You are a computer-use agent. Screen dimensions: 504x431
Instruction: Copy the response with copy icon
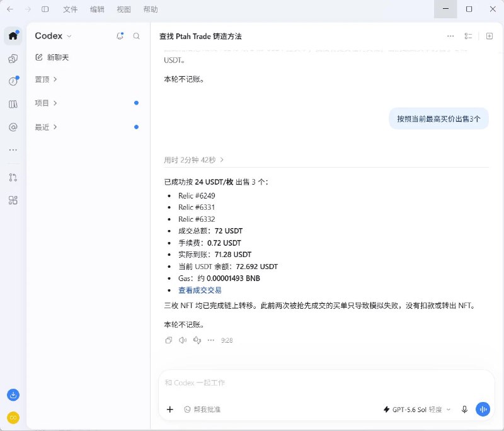pyautogui.click(x=169, y=340)
